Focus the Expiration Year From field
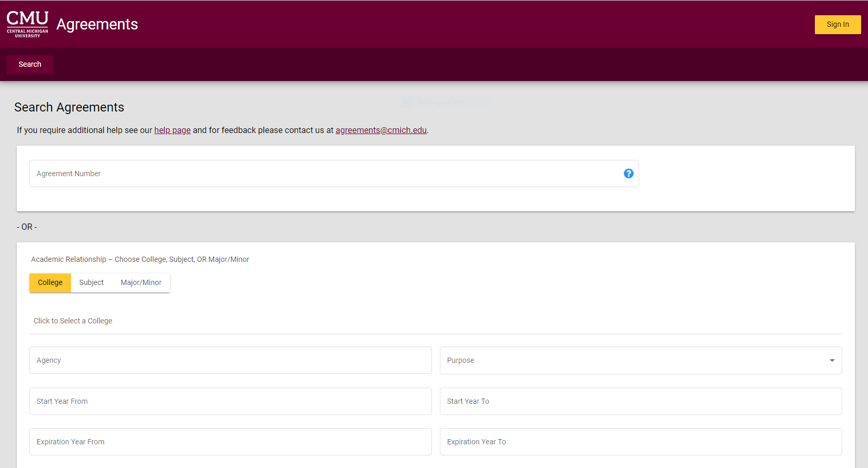Image resolution: width=868 pixels, height=468 pixels. pyautogui.click(x=230, y=442)
